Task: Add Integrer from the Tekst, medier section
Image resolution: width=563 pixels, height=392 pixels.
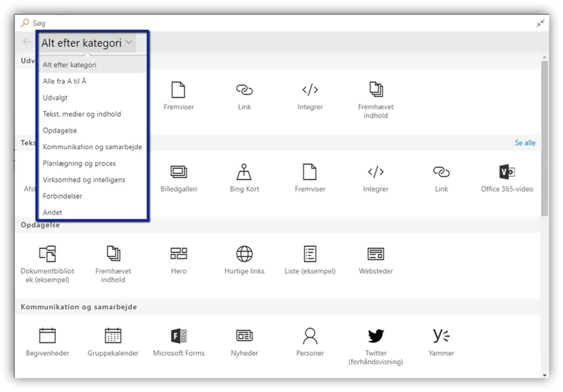Action: click(x=376, y=178)
